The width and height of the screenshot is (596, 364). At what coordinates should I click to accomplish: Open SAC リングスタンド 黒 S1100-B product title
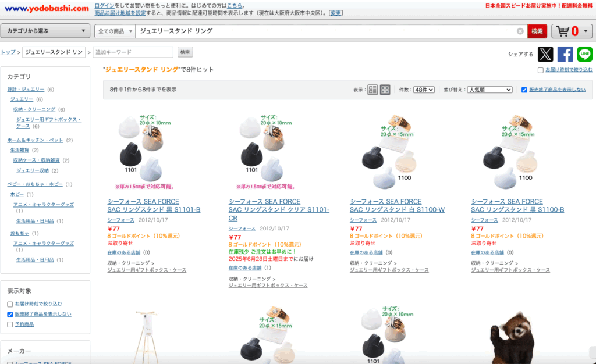[517, 206]
